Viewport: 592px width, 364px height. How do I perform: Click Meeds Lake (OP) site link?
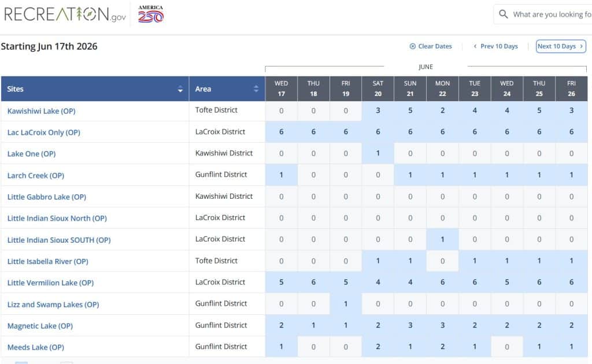(35, 347)
